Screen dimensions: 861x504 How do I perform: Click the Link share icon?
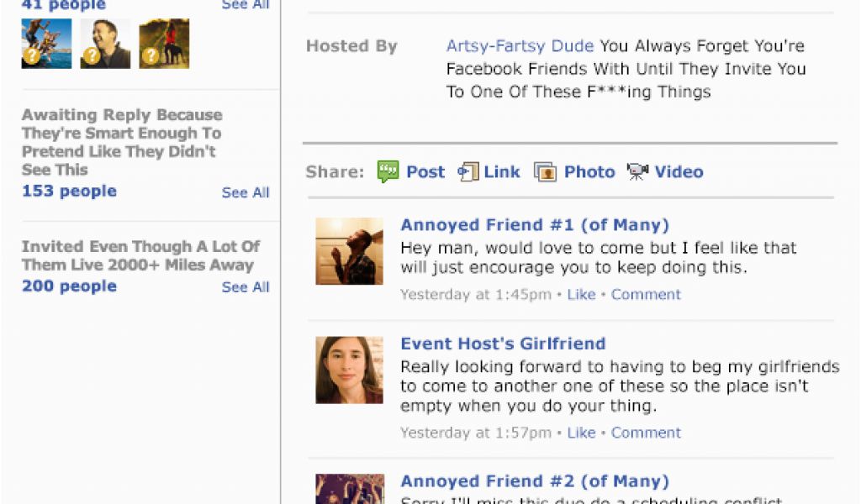(x=468, y=171)
